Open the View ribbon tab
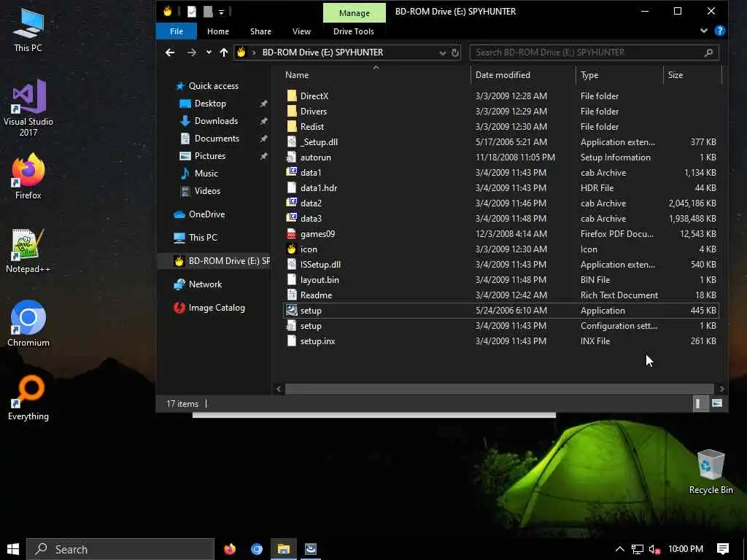This screenshot has height=560, width=747. 301,31
